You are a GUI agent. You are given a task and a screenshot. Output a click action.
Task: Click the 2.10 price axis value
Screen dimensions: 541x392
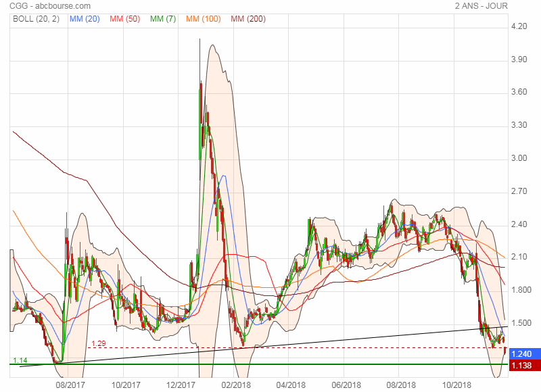[519, 257]
